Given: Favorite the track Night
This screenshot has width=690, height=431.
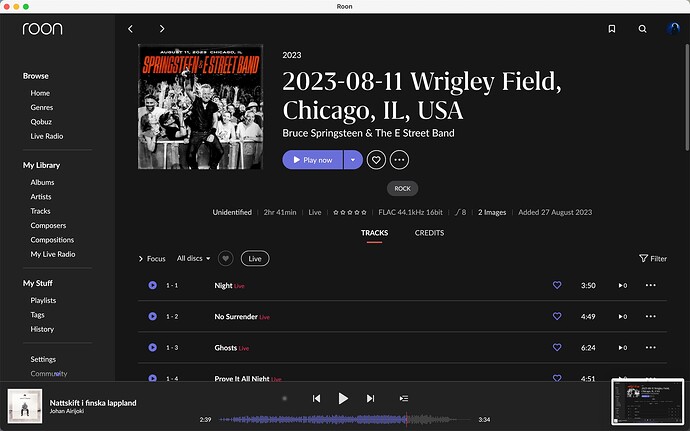Looking at the screenshot, I should [557, 285].
